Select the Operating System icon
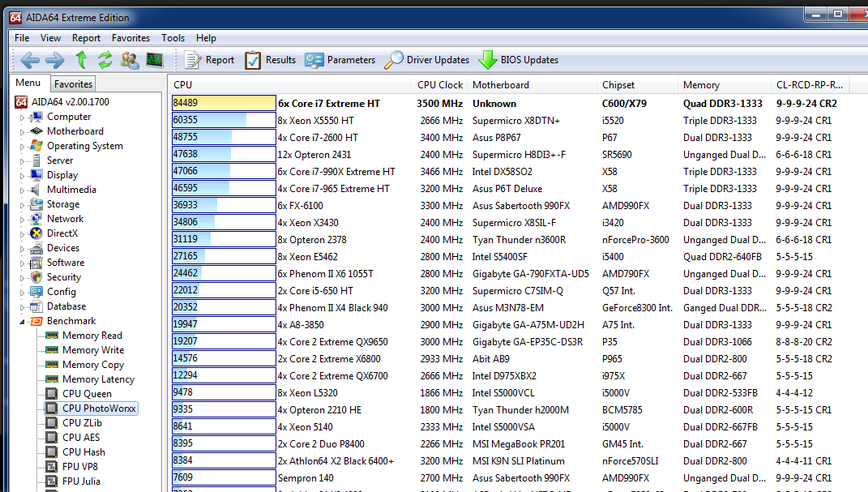The width and height of the screenshot is (868, 492). (36, 146)
